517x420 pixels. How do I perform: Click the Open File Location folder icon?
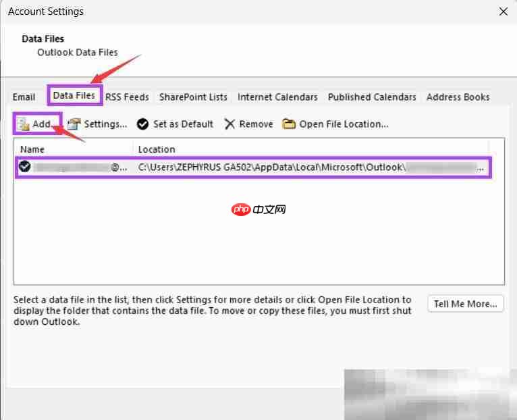pos(289,124)
